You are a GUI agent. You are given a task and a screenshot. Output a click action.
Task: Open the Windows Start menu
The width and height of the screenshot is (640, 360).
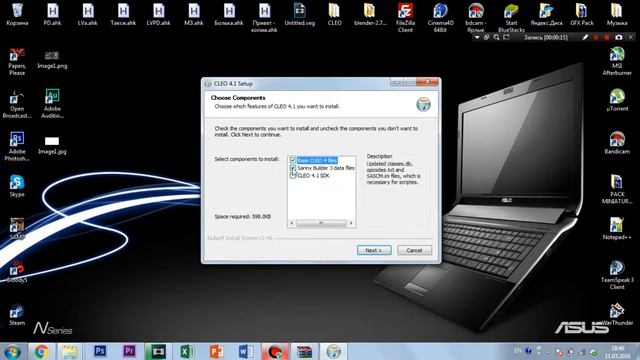click(x=12, y=351)
